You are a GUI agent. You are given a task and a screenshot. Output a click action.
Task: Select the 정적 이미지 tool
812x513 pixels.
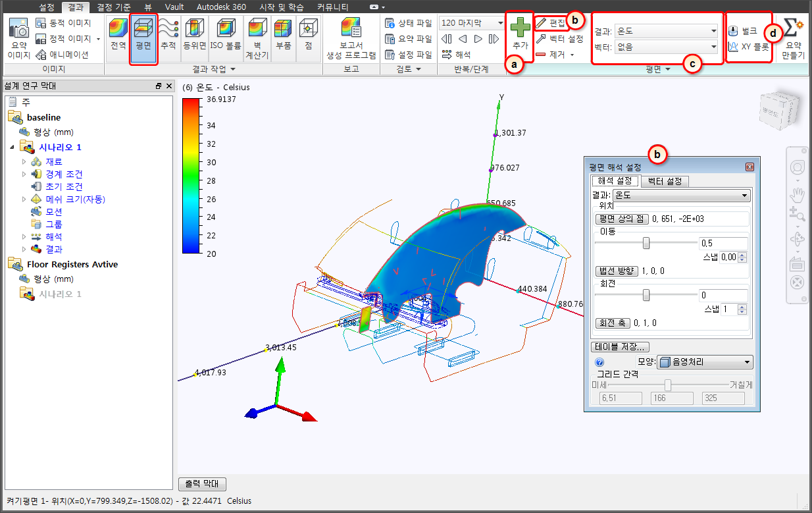click(x=64, y=39)
